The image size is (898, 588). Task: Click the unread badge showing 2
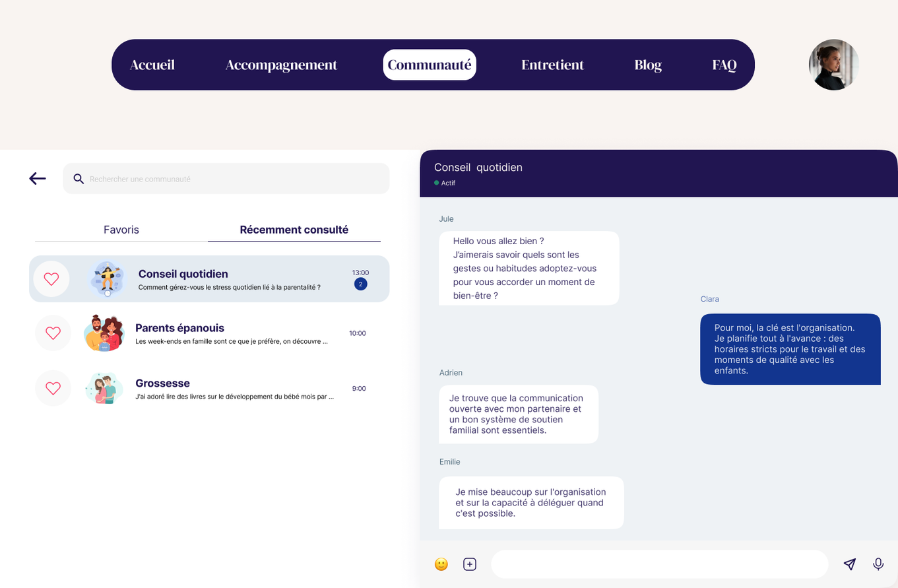(361, 284)
